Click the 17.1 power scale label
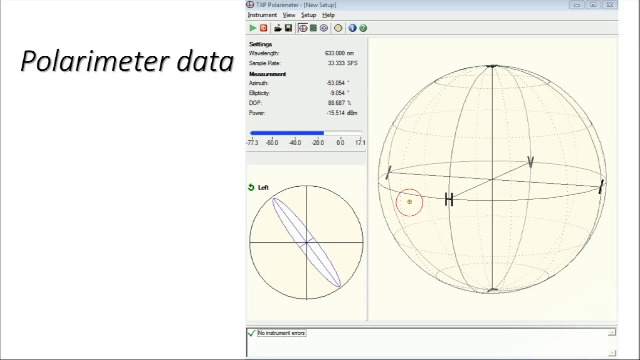Screen dimensions: 640x360 click(360, 142)
